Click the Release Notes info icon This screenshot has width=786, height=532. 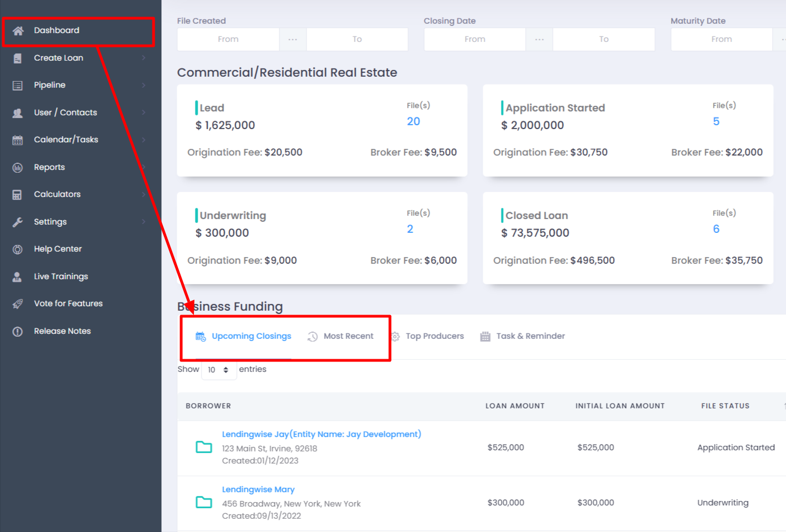(18, 332)
